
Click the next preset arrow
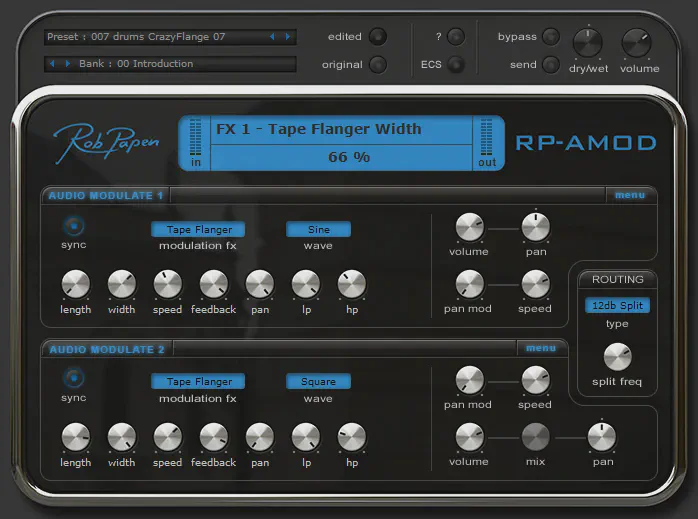289,37
